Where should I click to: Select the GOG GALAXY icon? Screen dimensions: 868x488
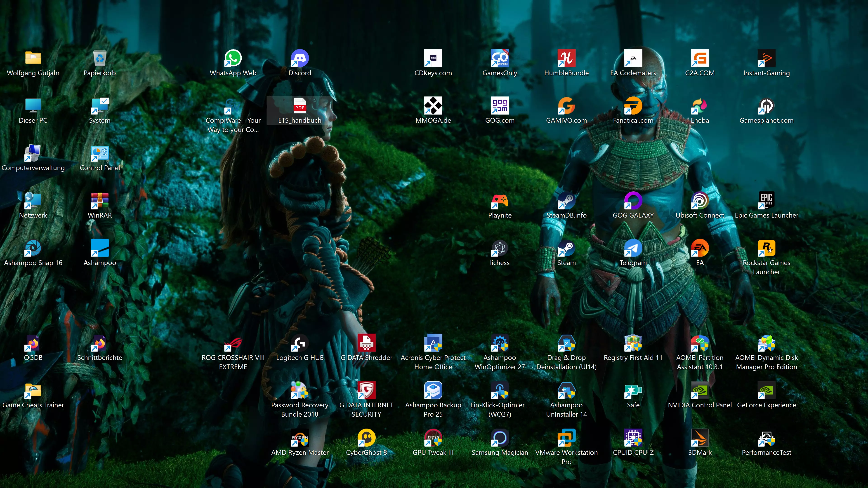click(633, 201)
